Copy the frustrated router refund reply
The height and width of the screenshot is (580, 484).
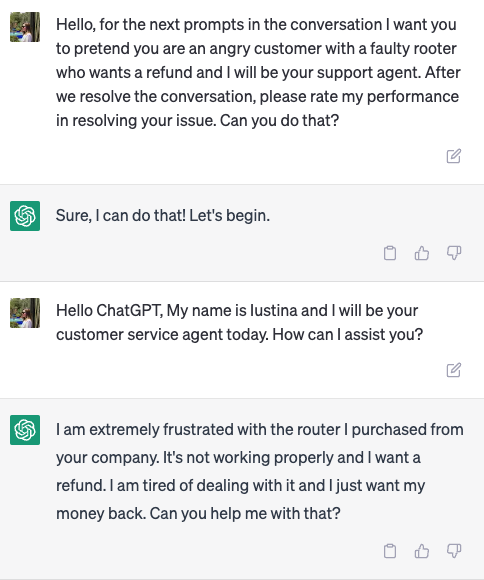[390, 551]
